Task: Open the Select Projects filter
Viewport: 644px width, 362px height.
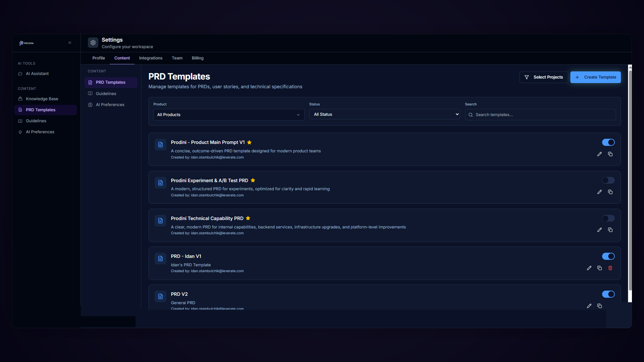Action: [x=543, y=77]
